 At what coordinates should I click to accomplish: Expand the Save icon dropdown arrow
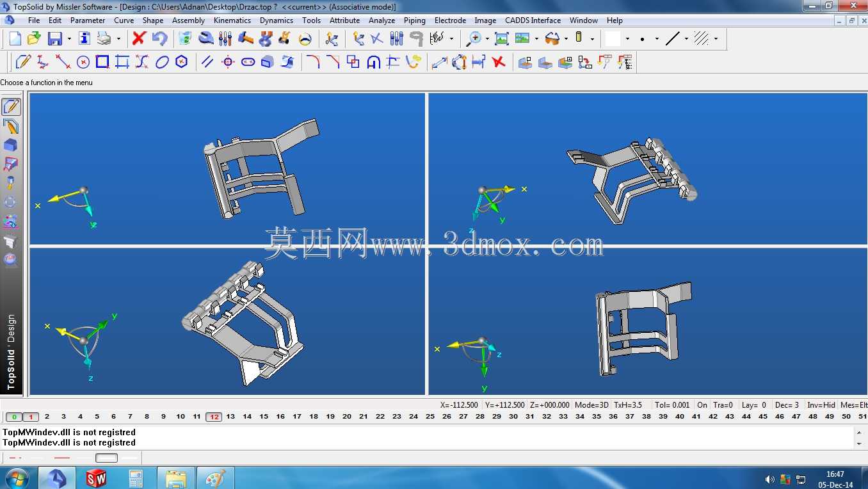[x=69, y=39]
